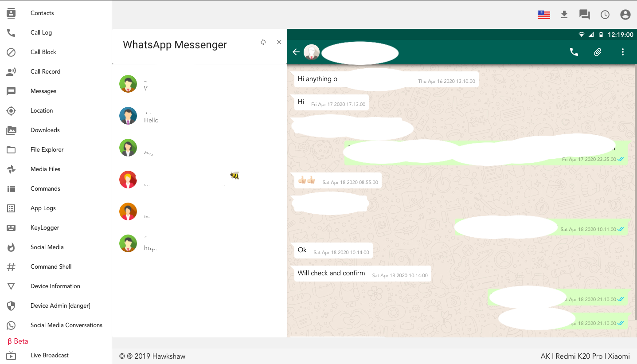Open the Live Broadcast TV icon

[11, 356]
